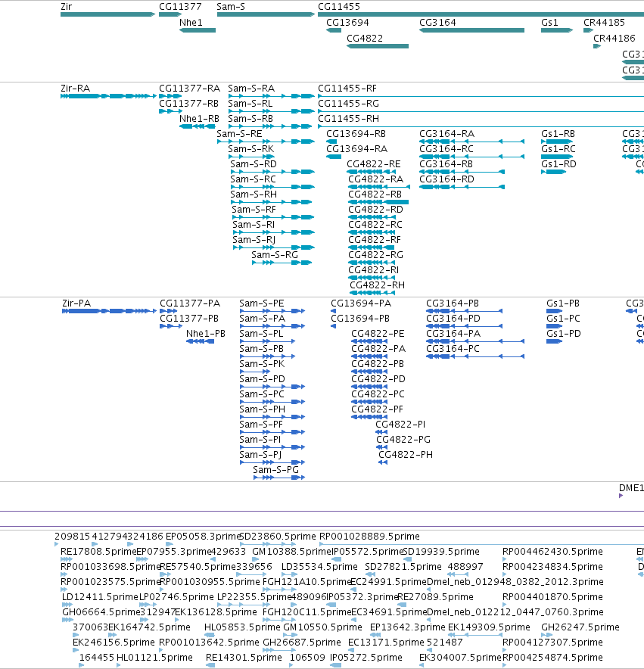Select protein CG4822-PH
This screenshot has height=669, width=644.
[406, 455]
